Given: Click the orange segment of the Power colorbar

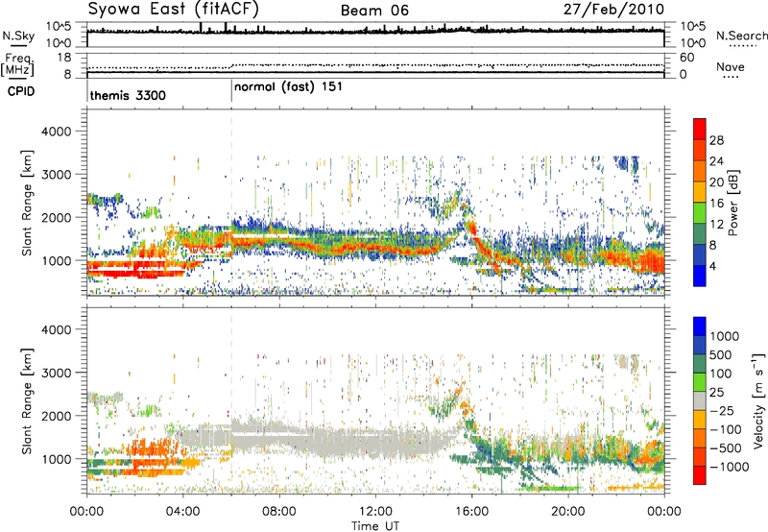Looking at the screenshot, I should pos(700,171).
